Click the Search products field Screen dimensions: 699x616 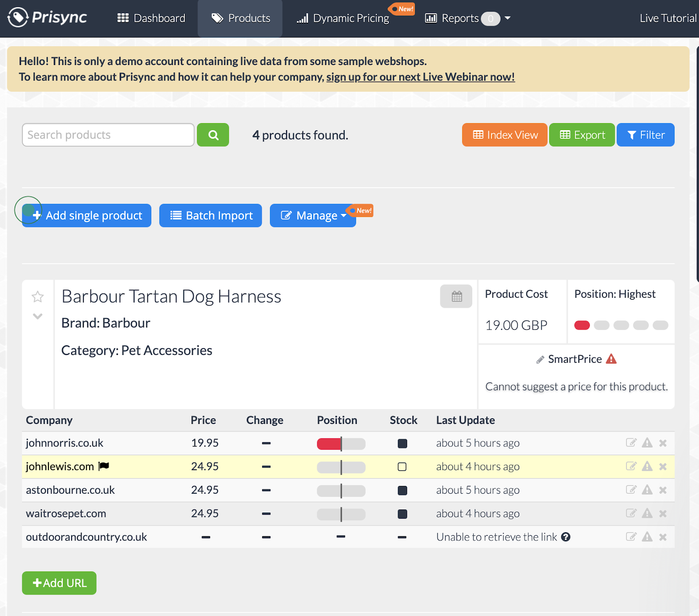(x=108, y=135)
